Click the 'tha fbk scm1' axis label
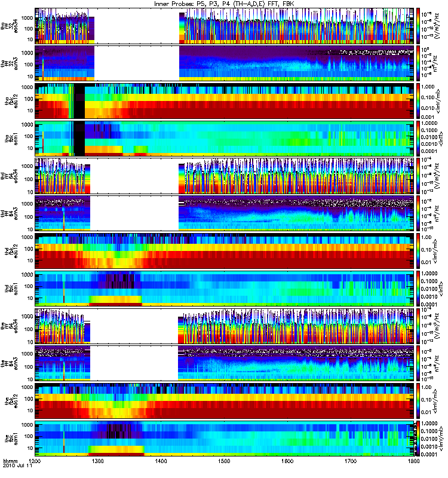The height and width of the screenshot is (478, 448). (11, 139)
